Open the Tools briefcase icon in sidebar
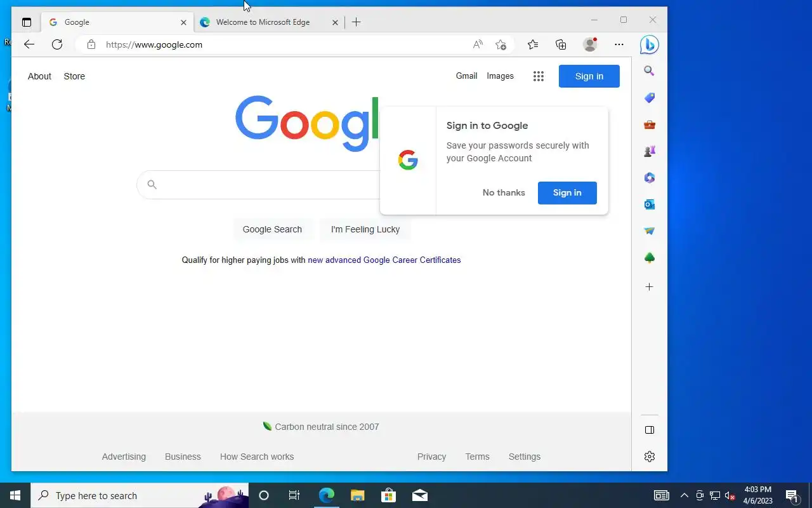Viewport: 812px width, 508px height. pos(649,124)
